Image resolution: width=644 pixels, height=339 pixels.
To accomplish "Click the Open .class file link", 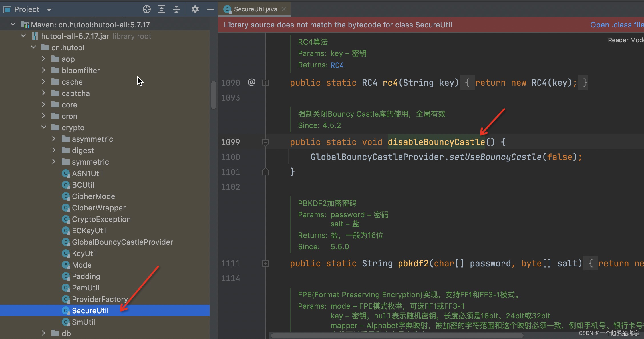I will point(616,25).
